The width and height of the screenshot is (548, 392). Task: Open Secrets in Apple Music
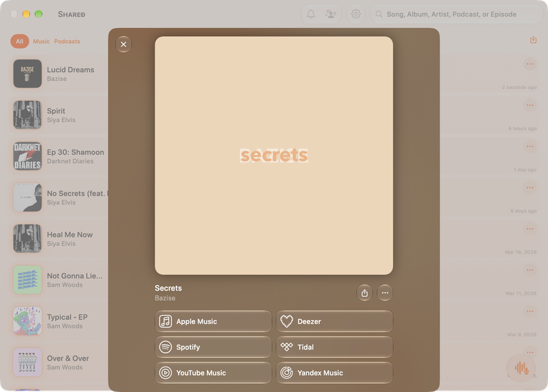coord(213,321)
